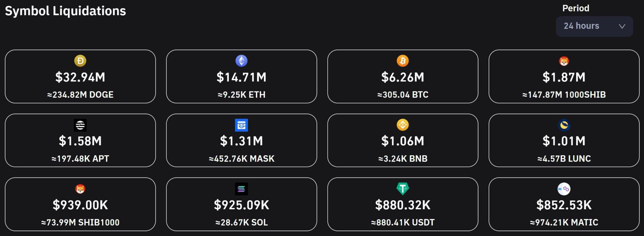644x236 pixels.
Task: Select the Aptos (APT) icon
Action: [81, 125]
